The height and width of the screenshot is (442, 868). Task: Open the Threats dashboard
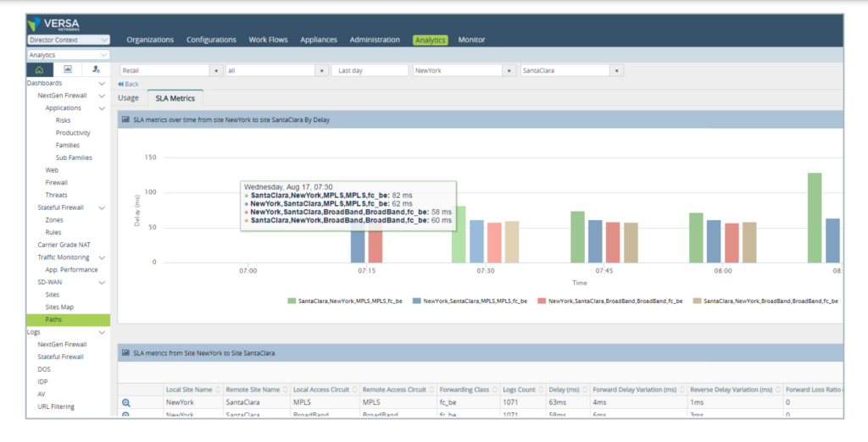(57, 196)
